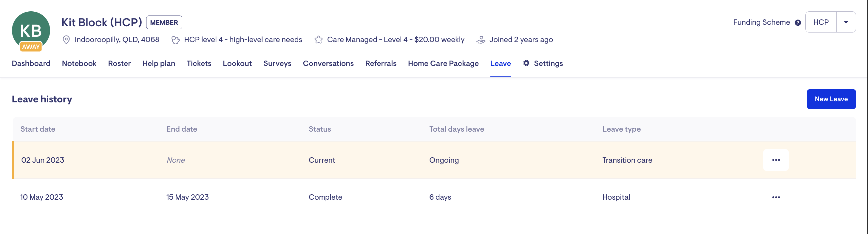Open the Conversations tab
This screenshot has width=868, height=234.
click(x=328, y=63)
